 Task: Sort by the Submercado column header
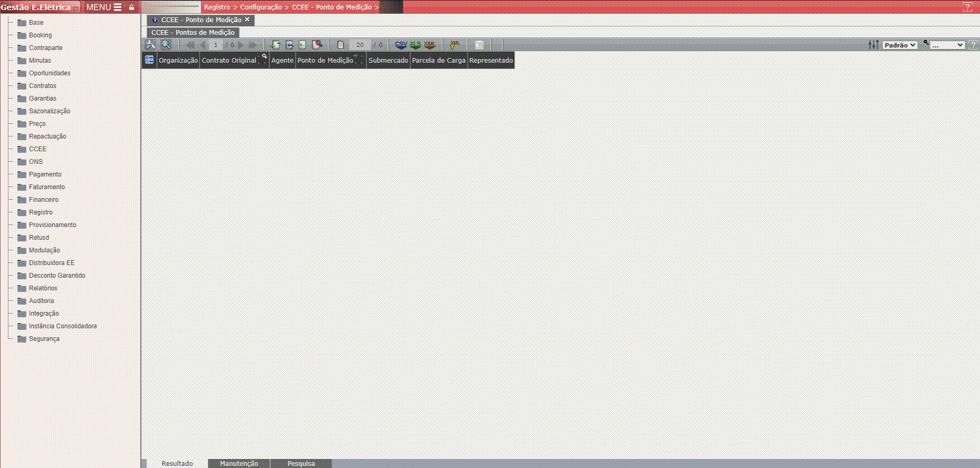388,61
